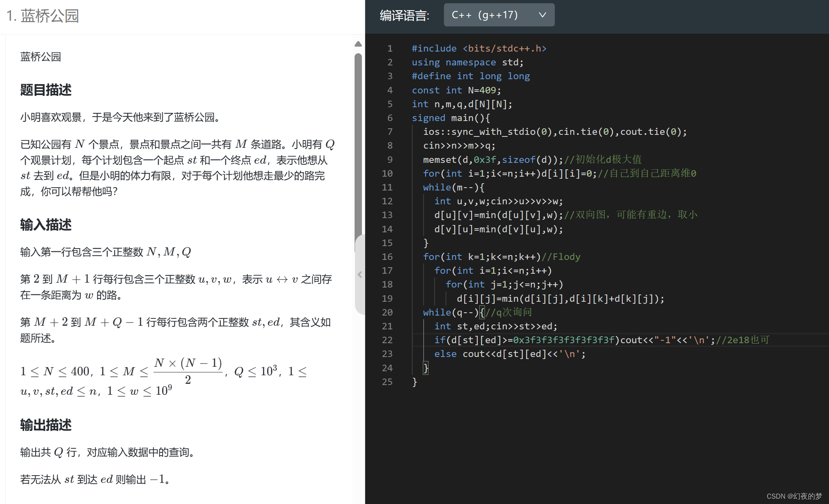The image size is (829, 504).
Task: Click line number 10 in the gutter
Action: [387, 173]
